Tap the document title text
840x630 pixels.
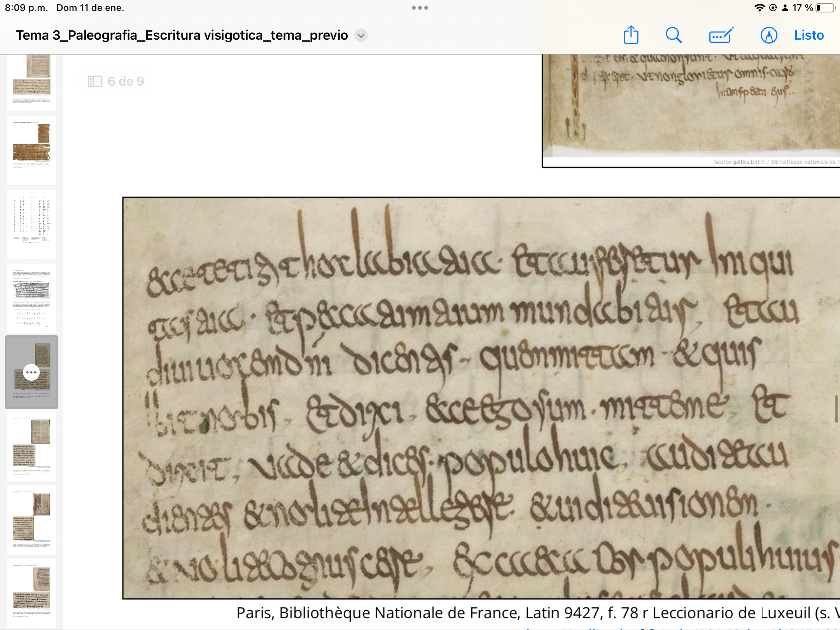click(x=182, y=35)
